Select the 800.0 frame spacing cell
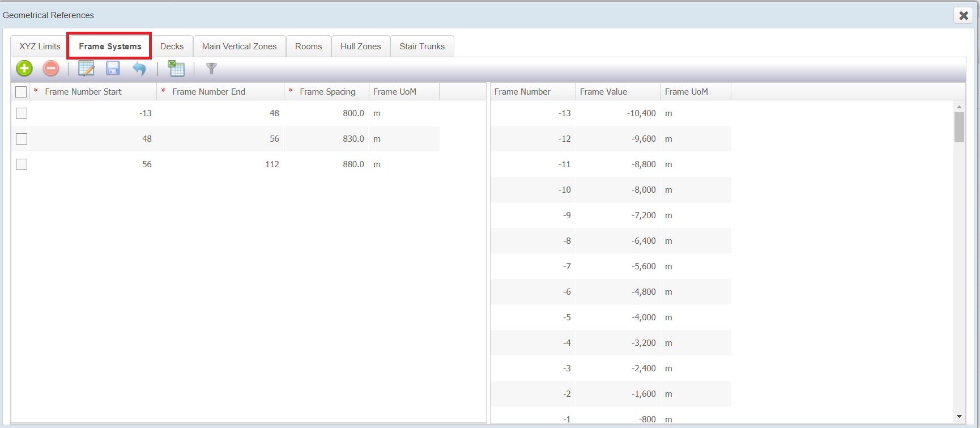Screen dimensions: 980x428 click(x=326, y=113)
